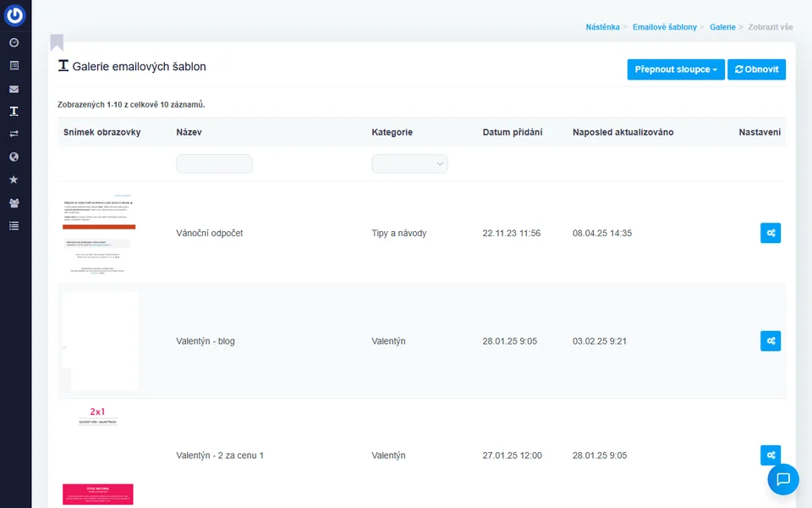This screenshot has height=508, width=812.
Task: Open the list icon at sidebar bottom
Action: pos(14,225)
